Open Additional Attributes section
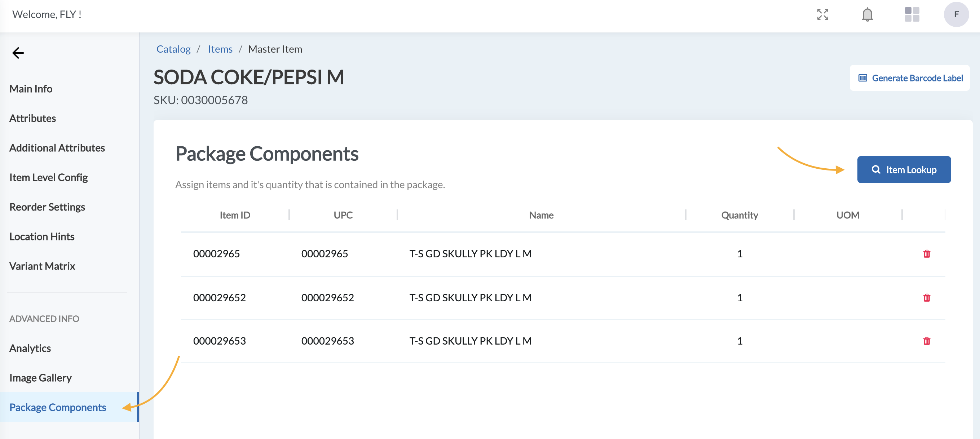This screenshot has width=980, height=439. click(57, 148)
